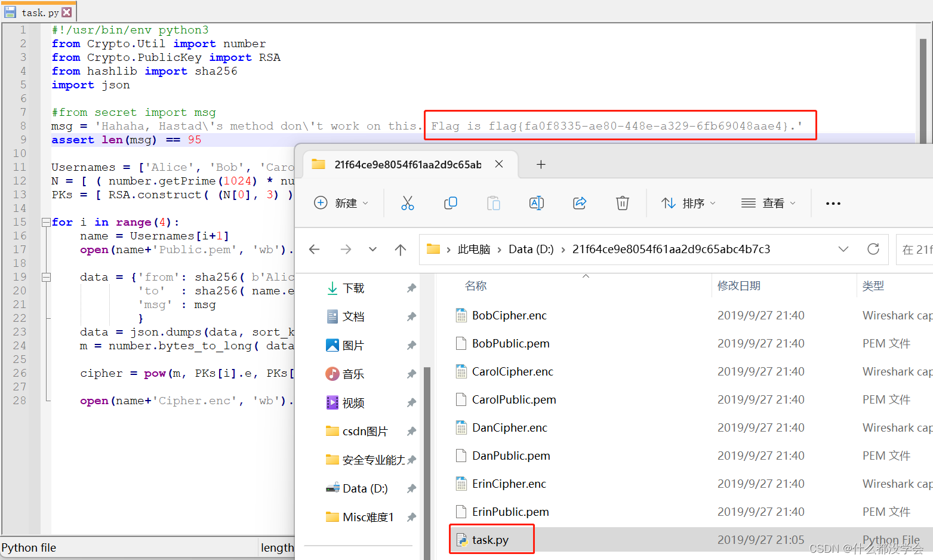Unpin 文档 using its pin icon
Screen dimensions: 933x560
point(411,317)
